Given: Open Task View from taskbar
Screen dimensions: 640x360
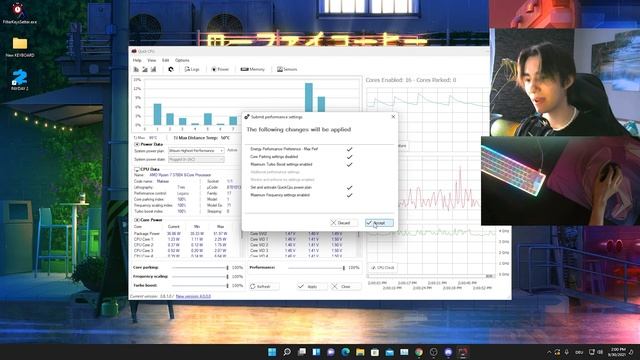Looking at the screenshot, I should pyautogui.click(x=302, y=352).
